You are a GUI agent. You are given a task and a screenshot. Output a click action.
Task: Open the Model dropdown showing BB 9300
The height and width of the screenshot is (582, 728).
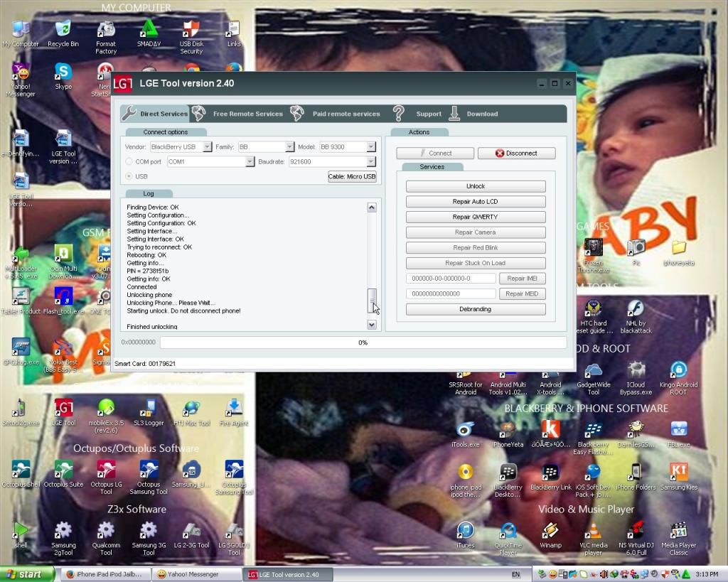[x=370, y=146]
